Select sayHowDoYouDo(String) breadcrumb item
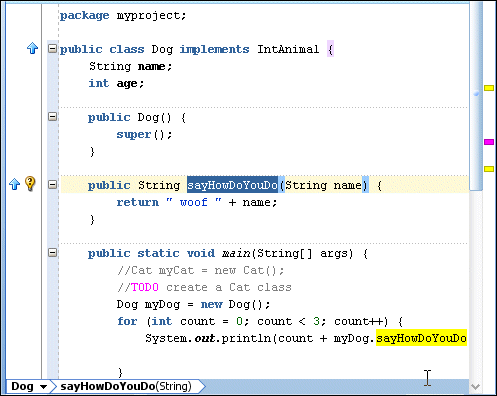Image resolution: width=497 pixels, height=396 pixels. [126, 386]
